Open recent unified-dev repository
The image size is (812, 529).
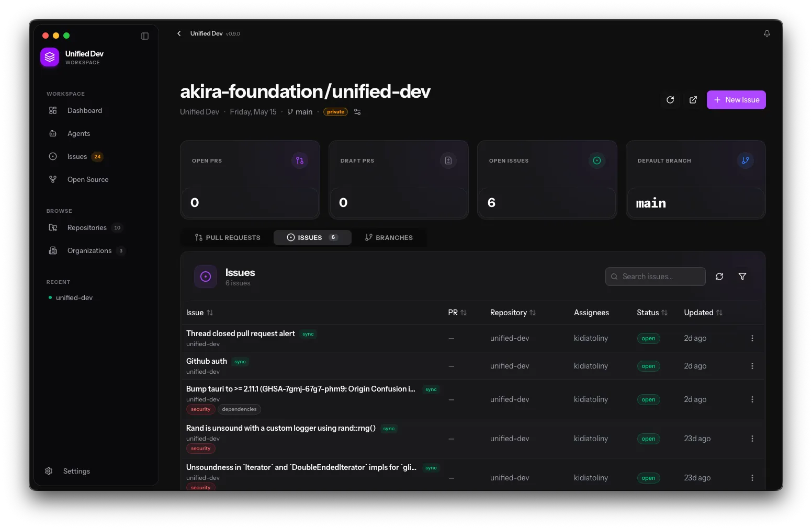tap(74, 297)
